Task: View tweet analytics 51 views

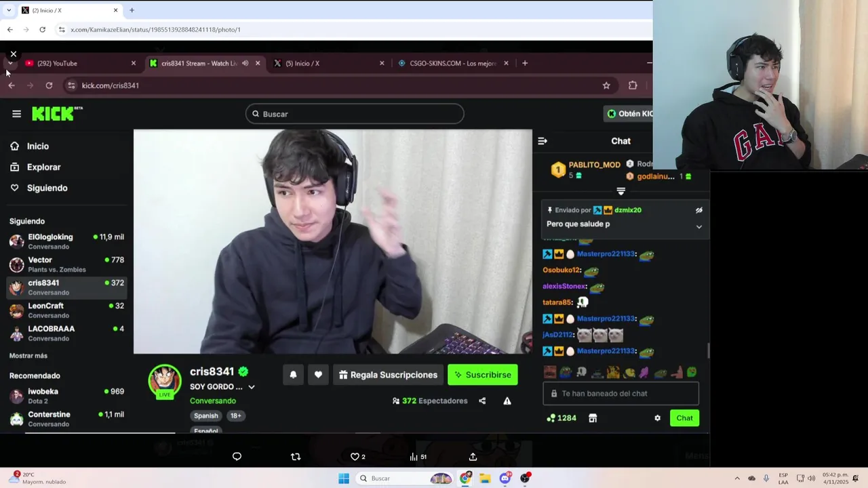Action: coord(418,457)
